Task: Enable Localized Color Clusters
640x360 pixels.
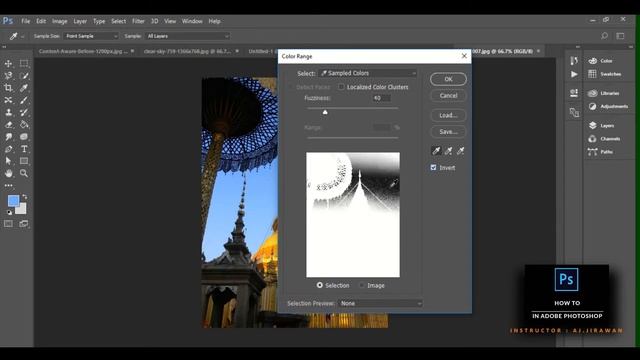Action: (341, 87)
